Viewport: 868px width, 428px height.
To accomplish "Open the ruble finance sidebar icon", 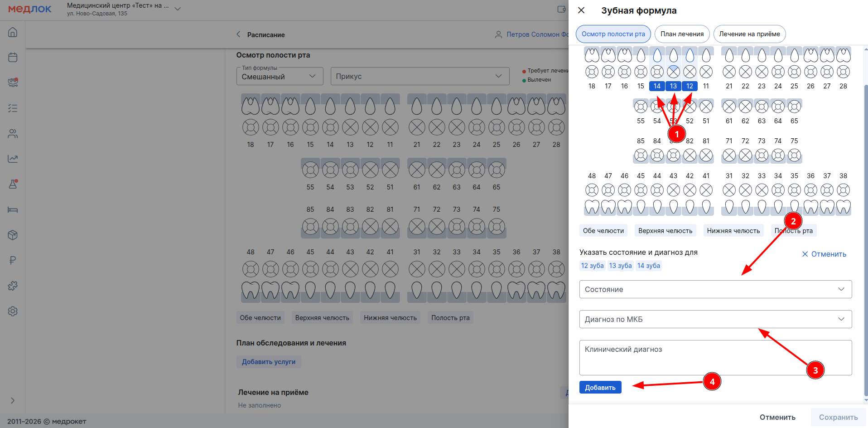I will pyautogui.click(x=13, y=260).
